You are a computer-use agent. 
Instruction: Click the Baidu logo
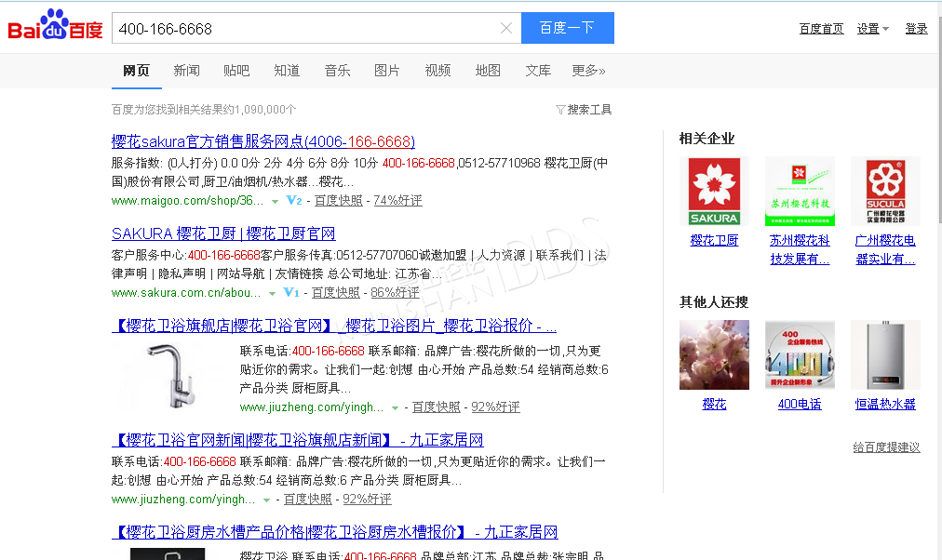(x=55, y=25)
